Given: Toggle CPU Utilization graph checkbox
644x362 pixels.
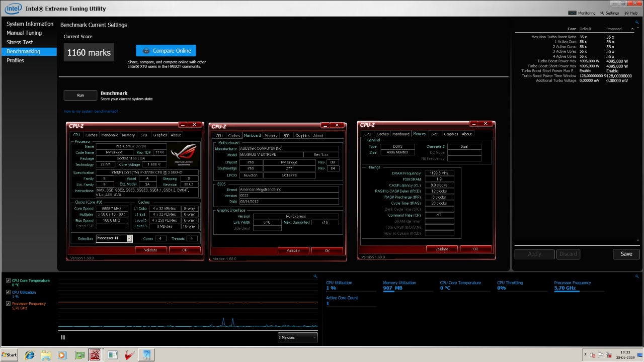Looking at the screenshot, I should pyautogui.click(x=8, y=292).
